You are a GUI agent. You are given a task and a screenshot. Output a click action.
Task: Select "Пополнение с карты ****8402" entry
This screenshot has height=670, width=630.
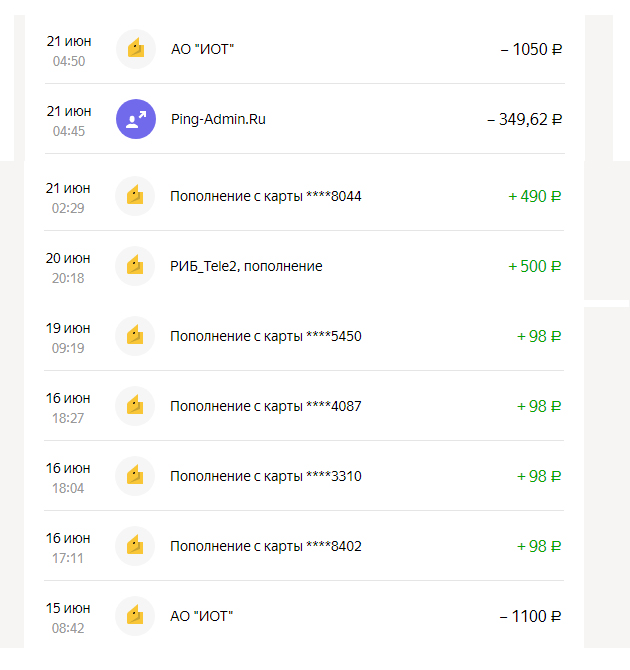pos(265,546)
